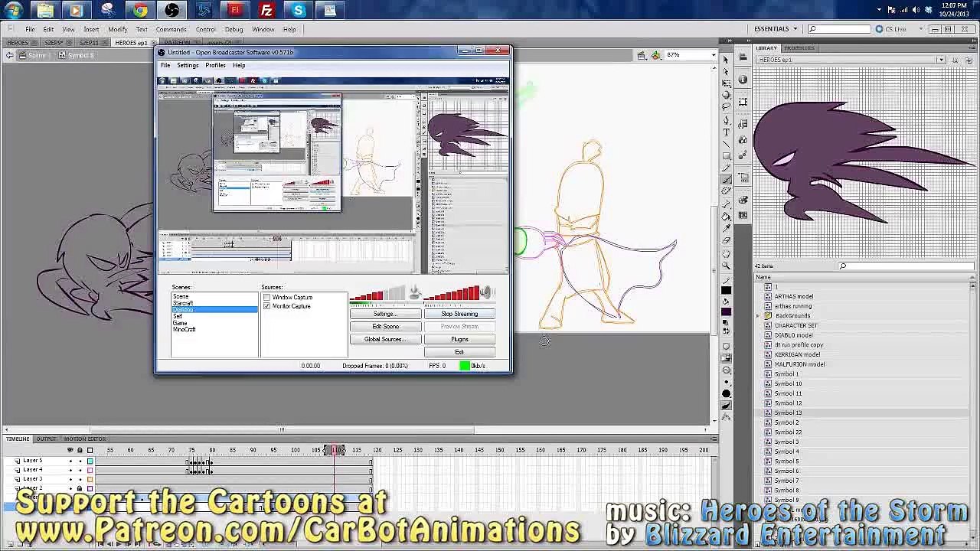Toggle lock dot for Layer 4
The height and width of the screenshot is (551, 980).
coord(80,470)
